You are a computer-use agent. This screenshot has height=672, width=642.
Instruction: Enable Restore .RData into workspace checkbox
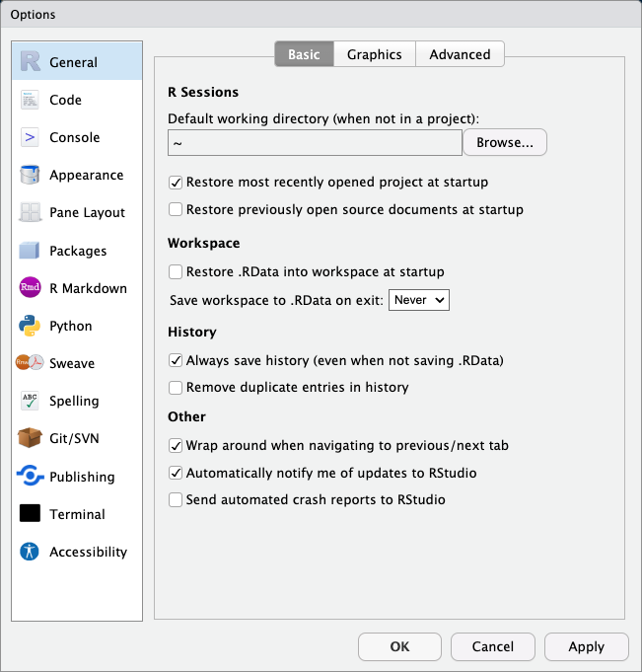point(177,271)
